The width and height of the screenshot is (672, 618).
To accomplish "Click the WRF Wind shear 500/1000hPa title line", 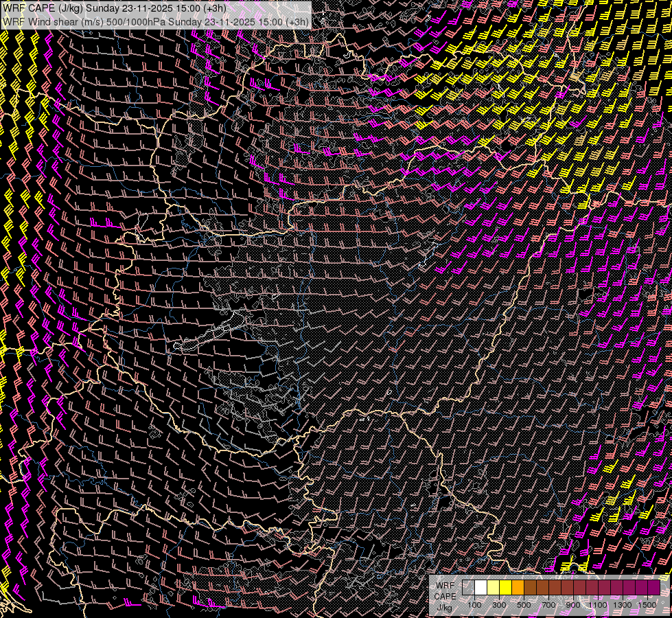I will click(x=156, y=21).
